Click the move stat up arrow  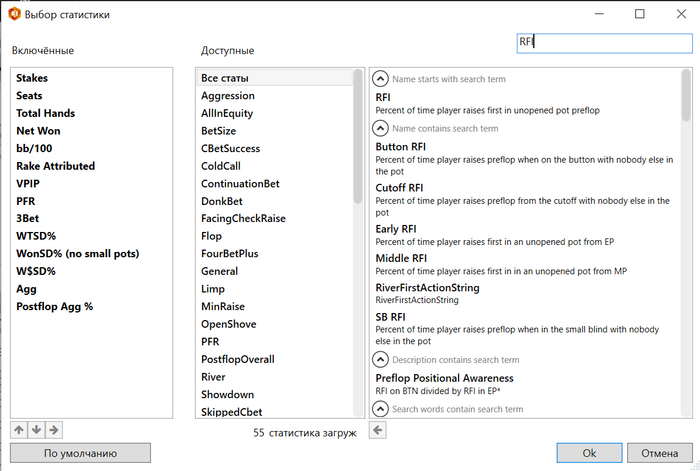pos(19,430)
